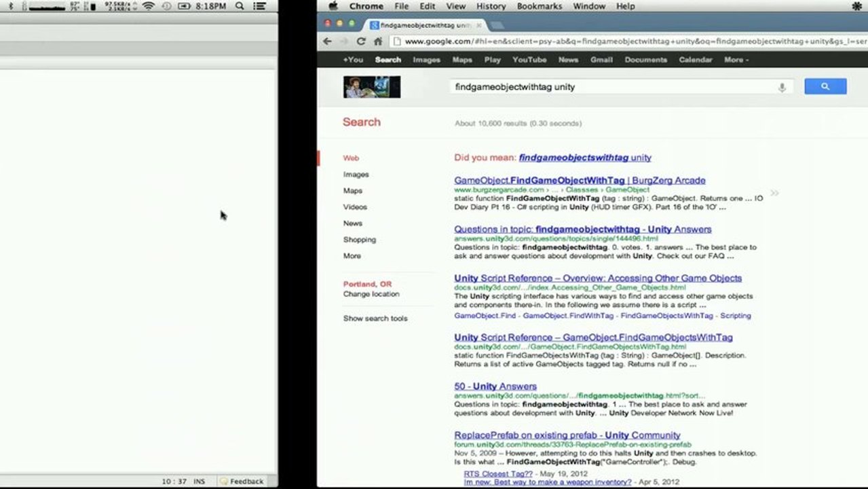The image size is (868, 489).
Task: Click the Google doodle logo thumbnail
Action: 372,87
